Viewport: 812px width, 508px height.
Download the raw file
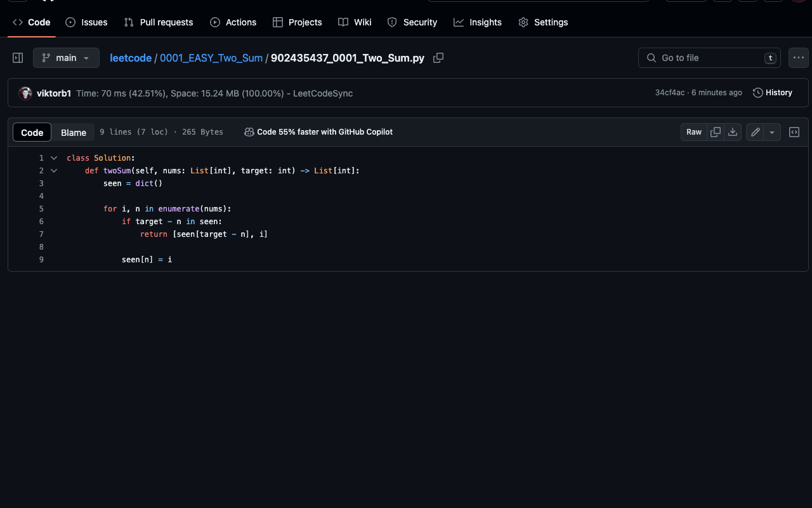733,132
